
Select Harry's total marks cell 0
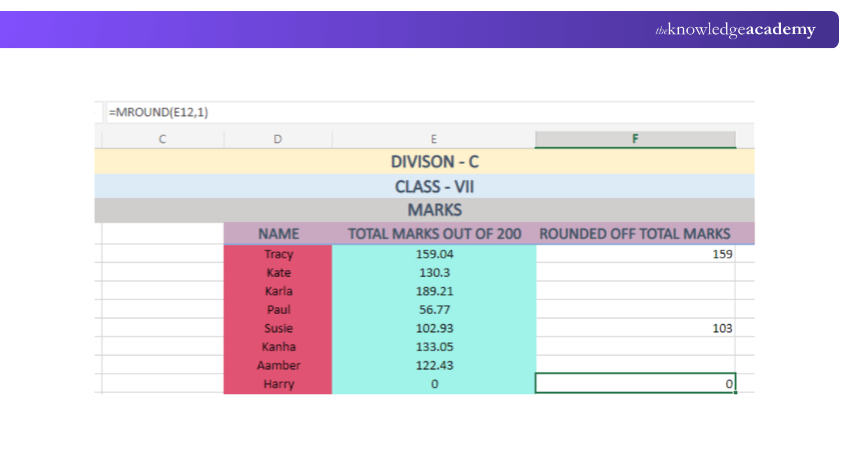434,384
